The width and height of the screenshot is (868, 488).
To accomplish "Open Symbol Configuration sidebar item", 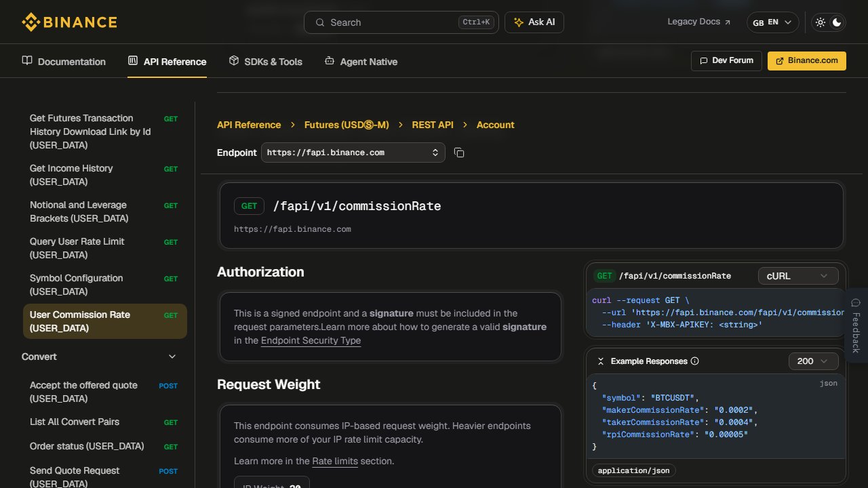I will [104, 285].
